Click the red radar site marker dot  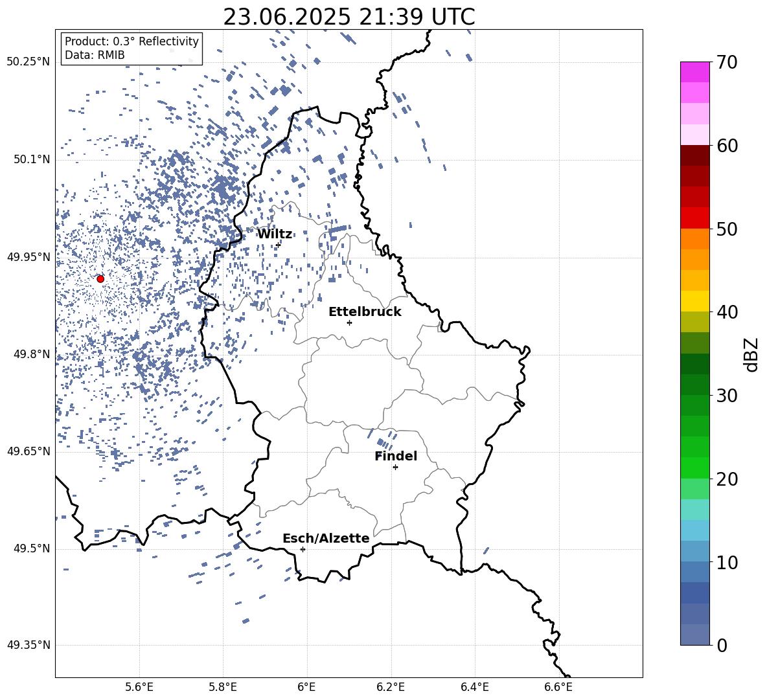tap(100, 279)
